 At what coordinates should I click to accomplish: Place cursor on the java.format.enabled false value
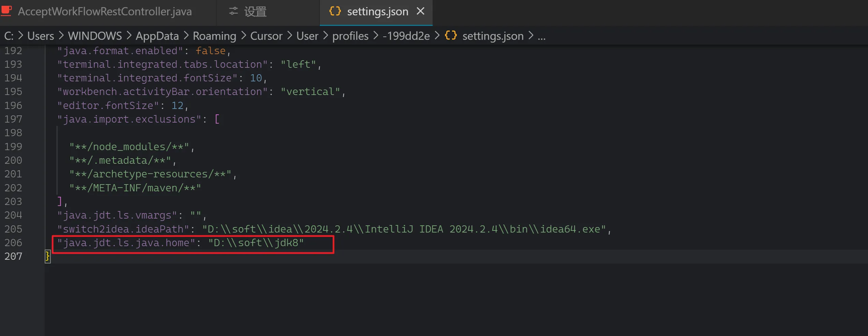click(210, 51)
